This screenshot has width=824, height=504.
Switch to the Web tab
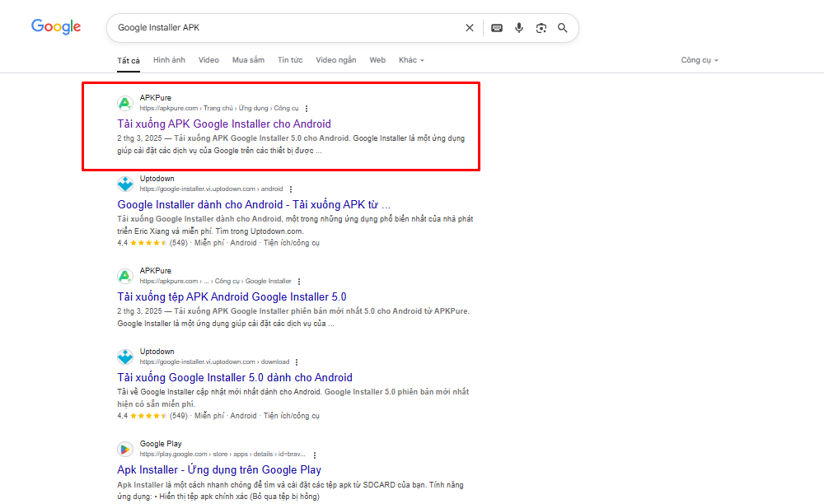tap(377, 60)
